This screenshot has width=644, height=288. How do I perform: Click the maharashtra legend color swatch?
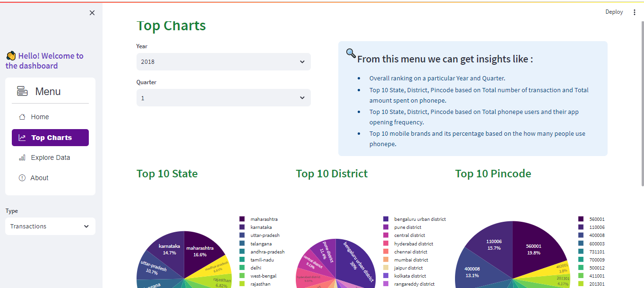coord(242,219)
